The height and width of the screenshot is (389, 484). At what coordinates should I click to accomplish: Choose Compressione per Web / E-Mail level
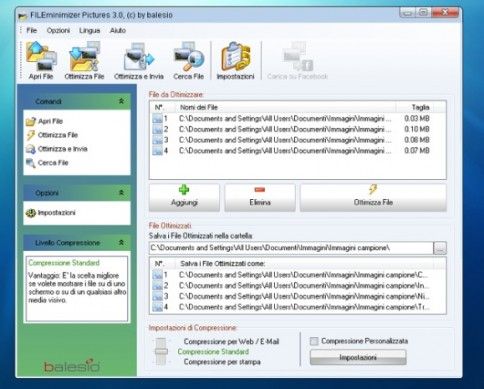(231, 342)
